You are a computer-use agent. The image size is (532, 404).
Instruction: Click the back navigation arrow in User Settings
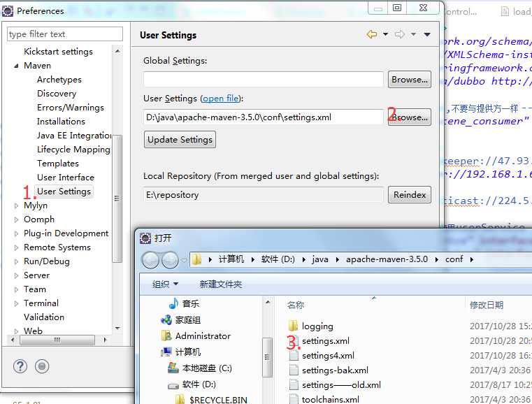coord(372,34)
